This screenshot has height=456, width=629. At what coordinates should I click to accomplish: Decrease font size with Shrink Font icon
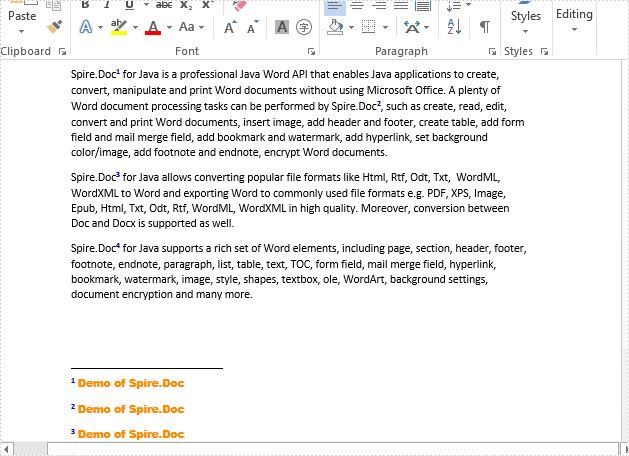tap(253, 27)
